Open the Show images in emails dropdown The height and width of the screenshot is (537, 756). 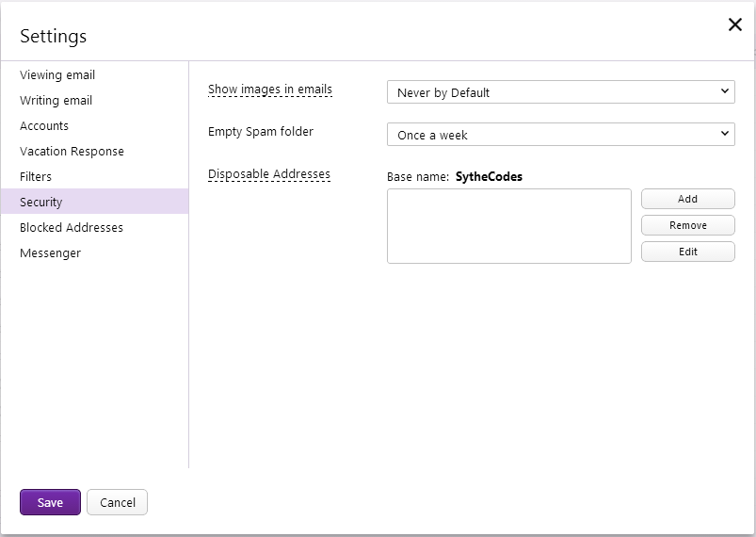561,92
